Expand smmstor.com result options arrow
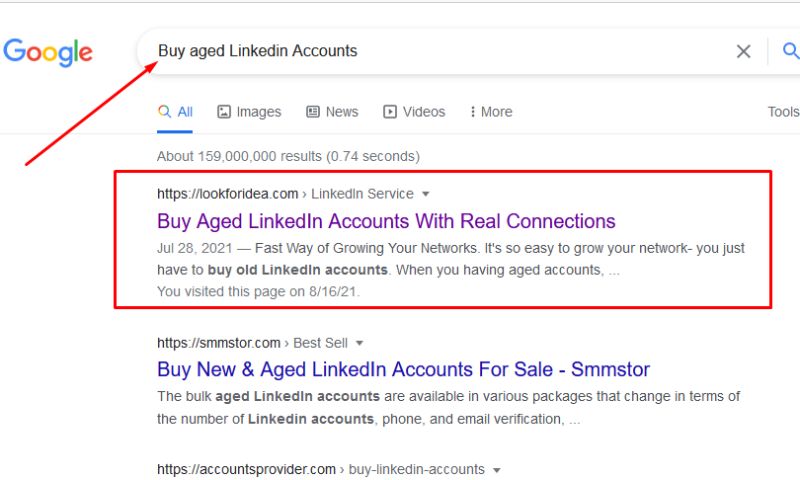Image resolution: width=800 pixels, height=480 pixels. [x=360, y=343]
